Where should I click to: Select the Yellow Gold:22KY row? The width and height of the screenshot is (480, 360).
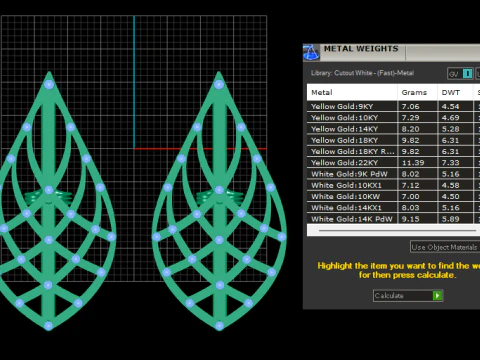(x=393, y=163)
